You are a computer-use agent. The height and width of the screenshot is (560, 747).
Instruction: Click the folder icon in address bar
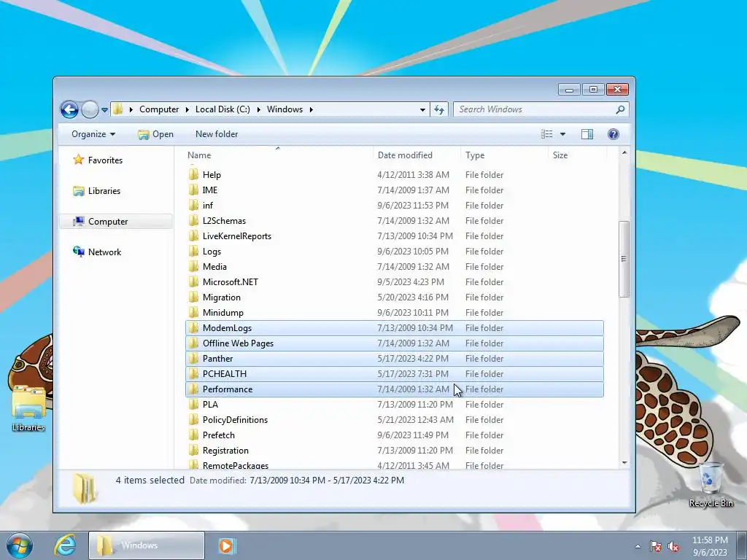tap(117, 109)
